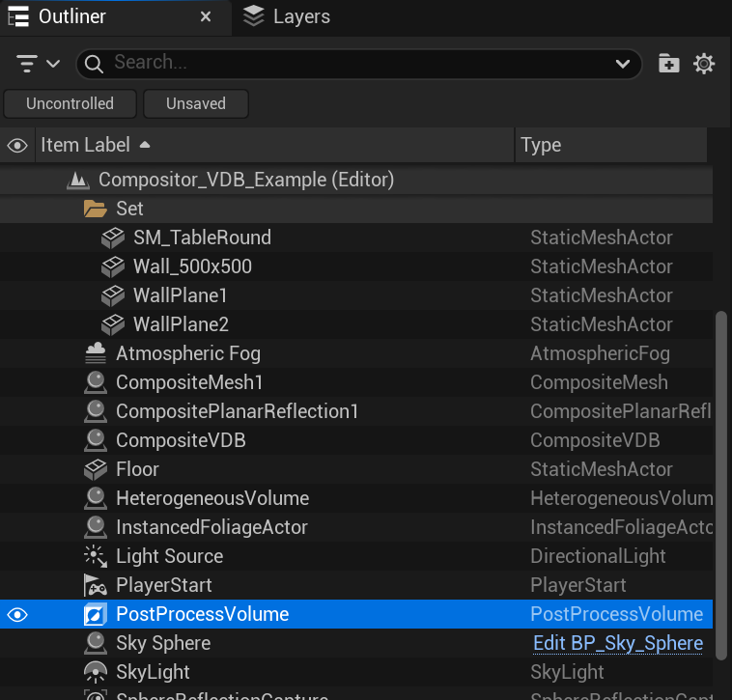The width and height of the screenshot is (732, 700).
Task: Click the SkyLight actor icon
Action: coord(96,672)
